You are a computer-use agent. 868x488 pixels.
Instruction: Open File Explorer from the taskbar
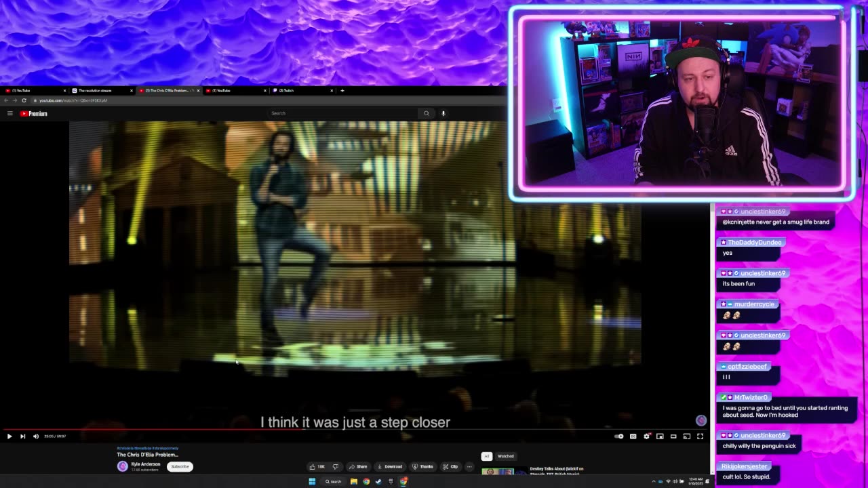tap(353, 481)
